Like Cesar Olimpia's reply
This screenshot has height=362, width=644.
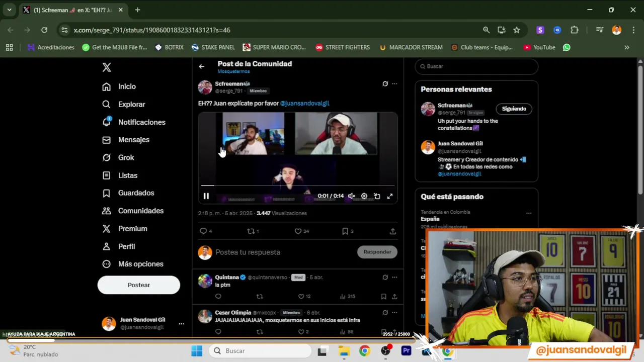coord(301,332)
